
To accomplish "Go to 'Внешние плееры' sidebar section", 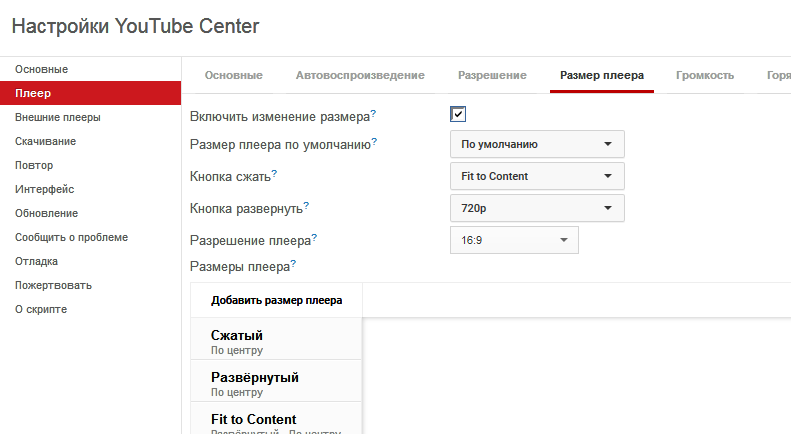I will click(x=57, y=117).
